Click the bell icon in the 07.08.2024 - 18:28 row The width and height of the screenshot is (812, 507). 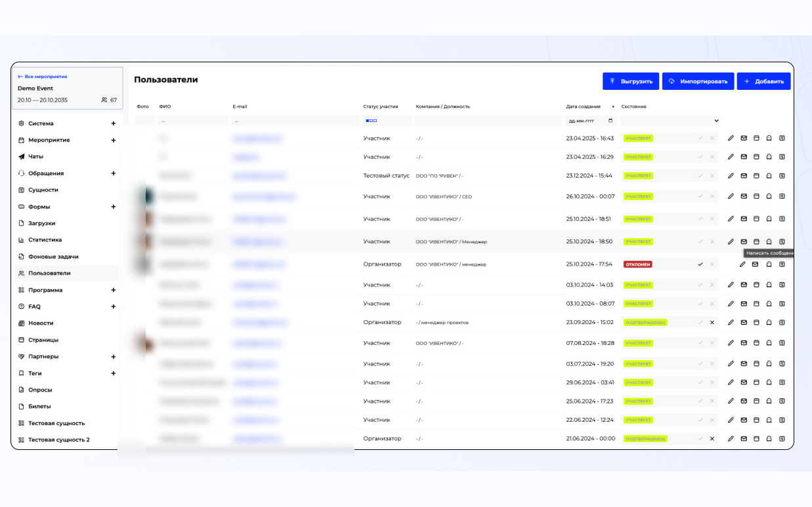point(769,343)
